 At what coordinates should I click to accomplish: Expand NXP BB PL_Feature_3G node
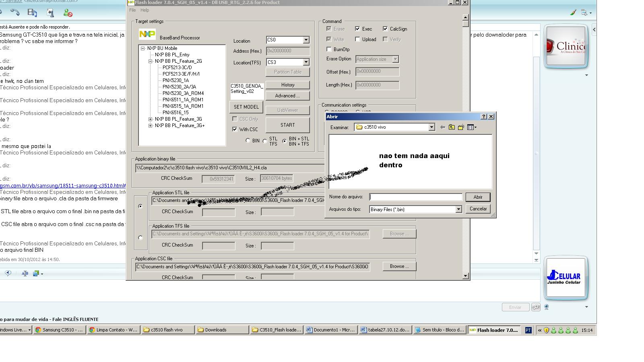[150, 119]
